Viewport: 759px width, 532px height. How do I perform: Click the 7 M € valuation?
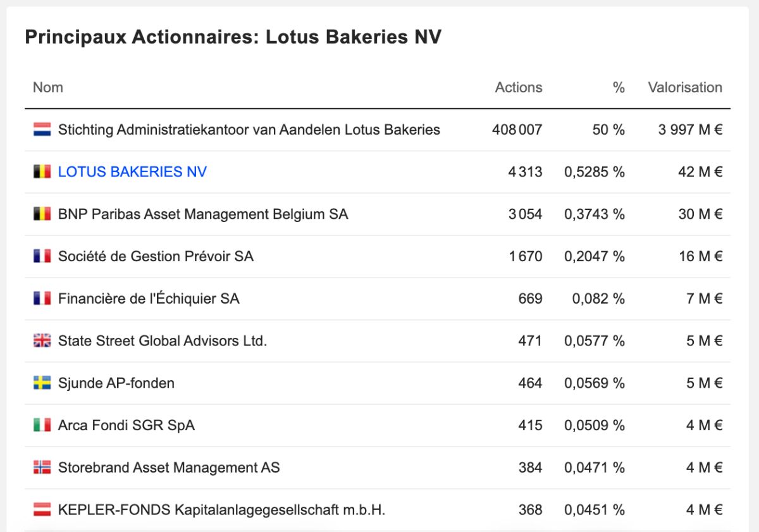(704, 299)
